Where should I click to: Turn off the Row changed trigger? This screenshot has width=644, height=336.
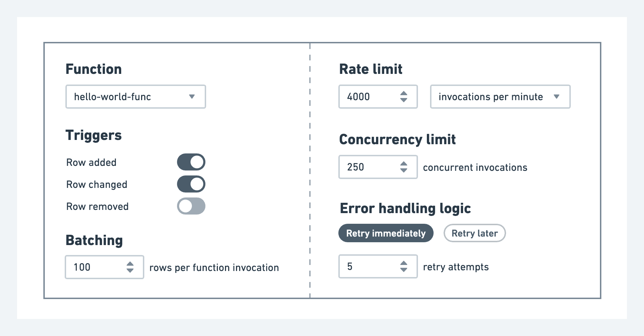point(191,184)
